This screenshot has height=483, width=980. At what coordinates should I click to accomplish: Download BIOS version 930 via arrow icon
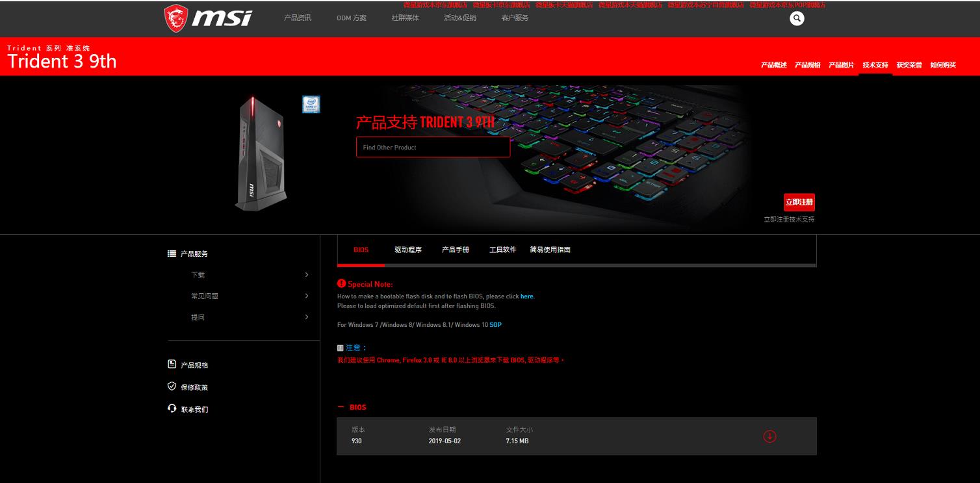[769, 436]
